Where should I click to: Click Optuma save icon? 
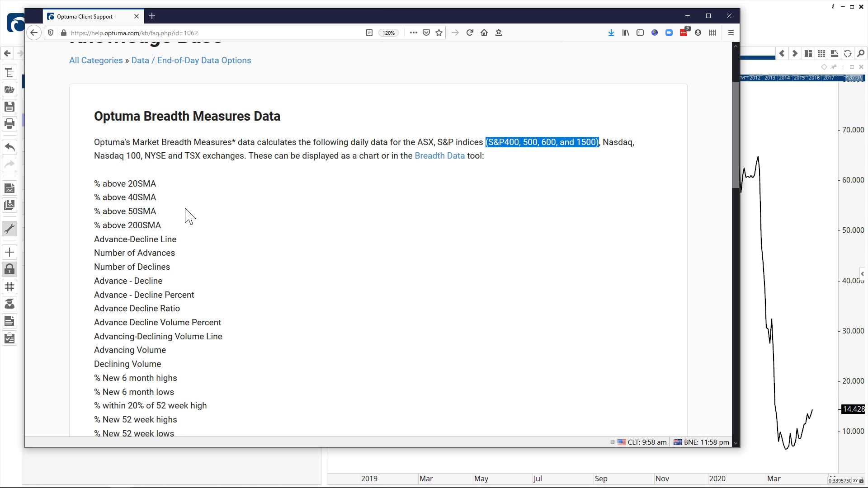(9, 107)
